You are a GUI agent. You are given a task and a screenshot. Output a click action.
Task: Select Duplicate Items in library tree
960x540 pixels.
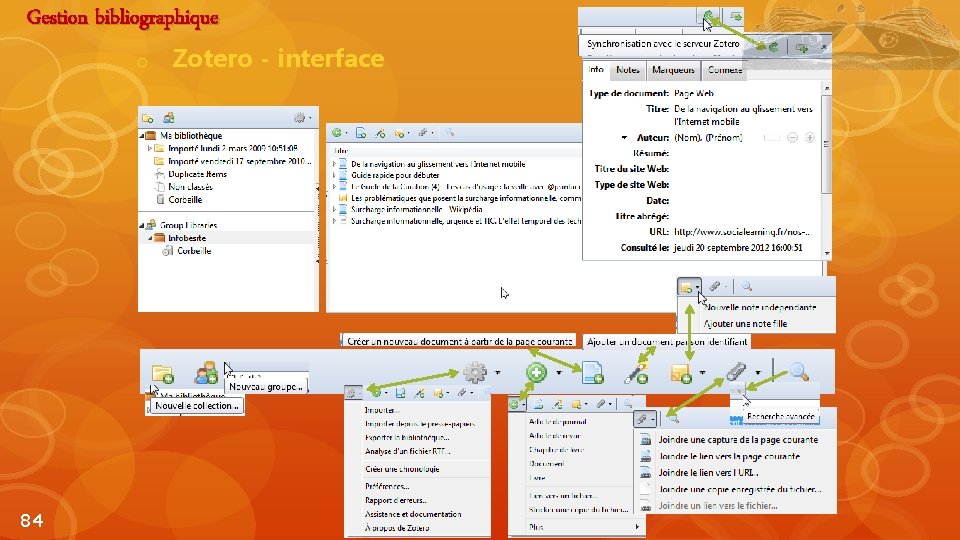click(197, 174)
